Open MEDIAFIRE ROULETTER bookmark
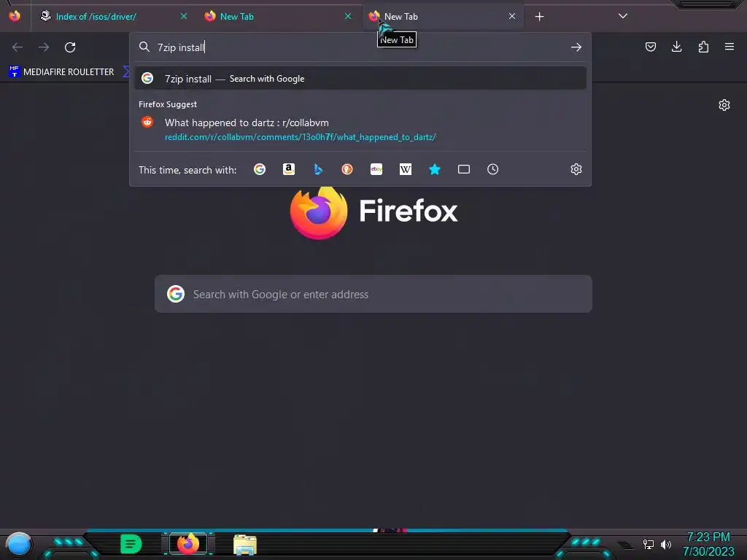This screenshot has height=560, width=747. point(61,72)
